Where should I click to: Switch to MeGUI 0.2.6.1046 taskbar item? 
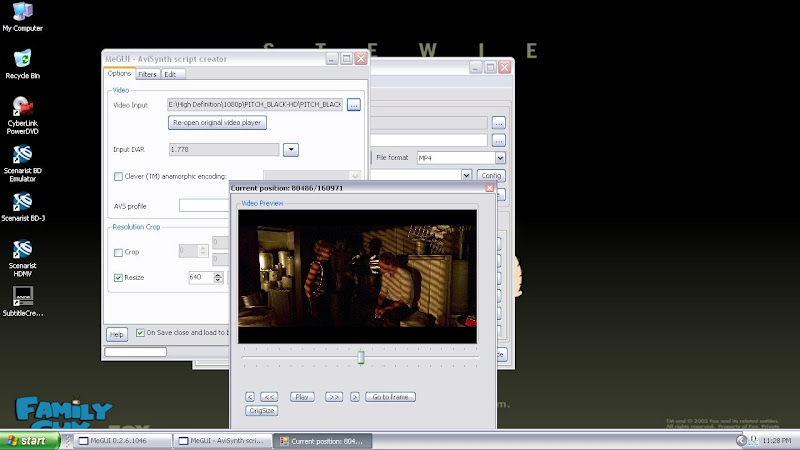(x=123, y=441)
